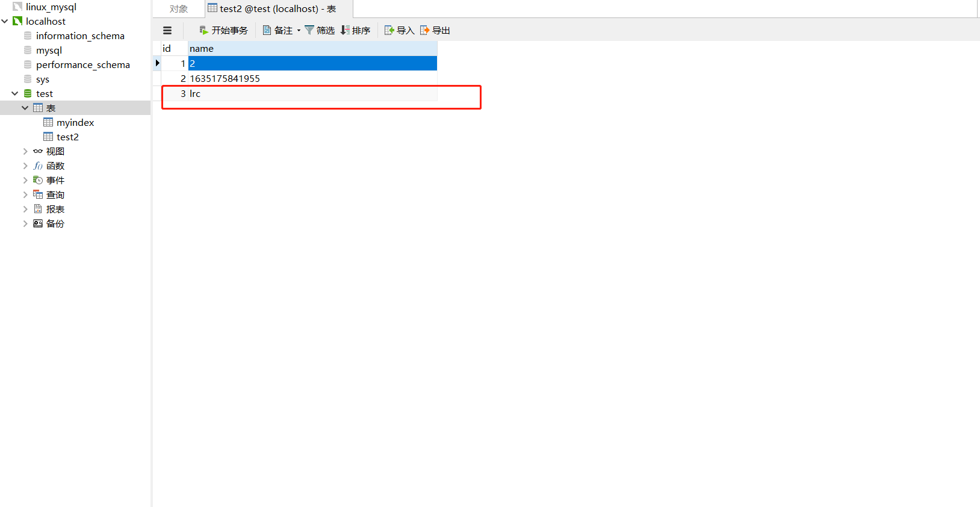Select the performance_schema database

point(83,64)
